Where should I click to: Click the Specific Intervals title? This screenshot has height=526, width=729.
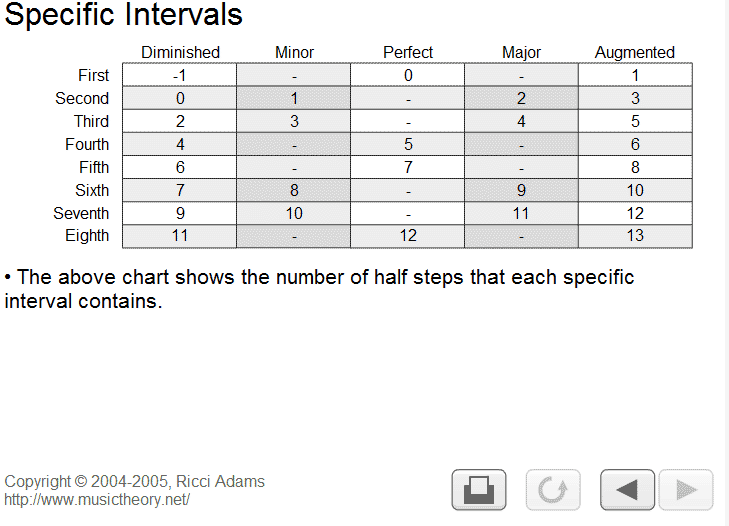[124, 15]
